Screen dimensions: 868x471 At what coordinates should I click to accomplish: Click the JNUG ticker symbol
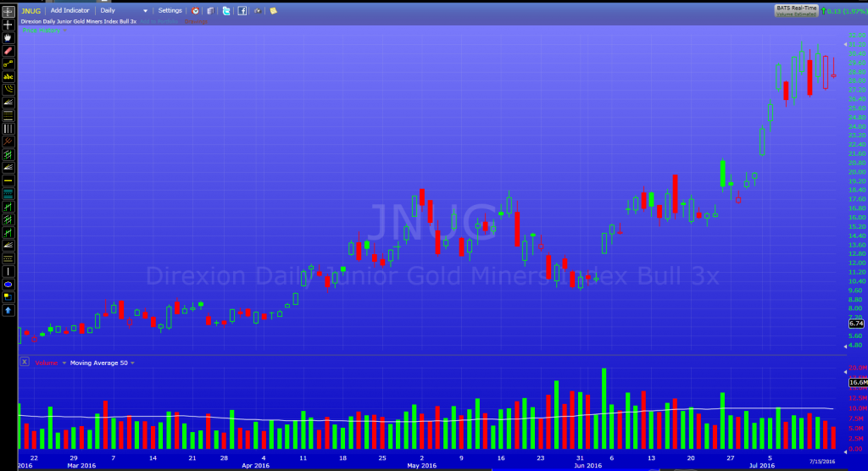coord(31,10)
